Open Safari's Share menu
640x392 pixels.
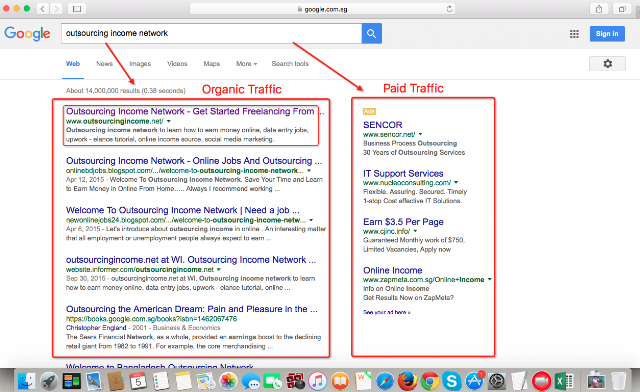tap(599, 9)
